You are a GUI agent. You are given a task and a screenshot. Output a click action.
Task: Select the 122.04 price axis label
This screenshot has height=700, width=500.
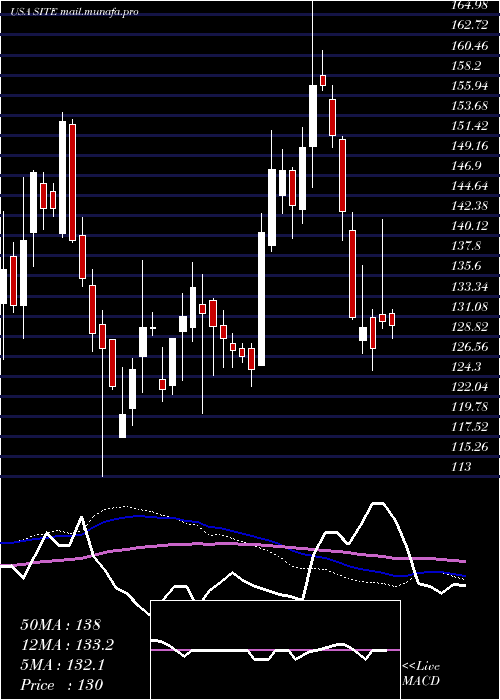[471, 388]
